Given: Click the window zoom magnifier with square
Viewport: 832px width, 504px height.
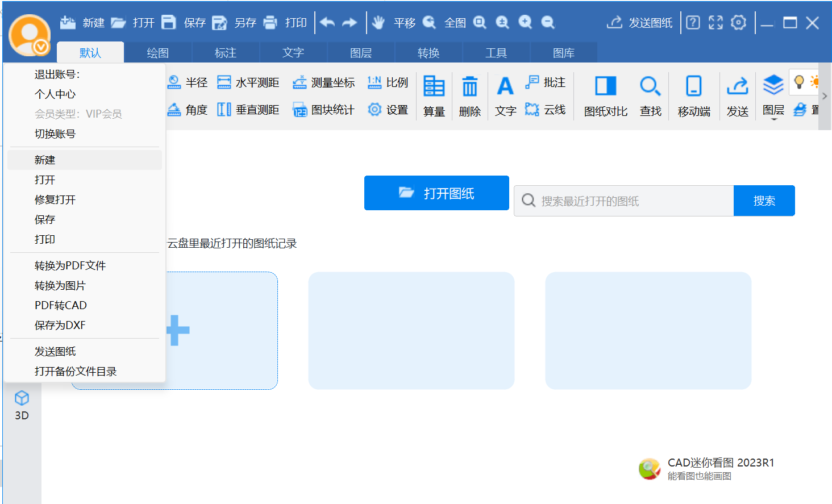Looking at the screenshot, I should coord(480,22).
